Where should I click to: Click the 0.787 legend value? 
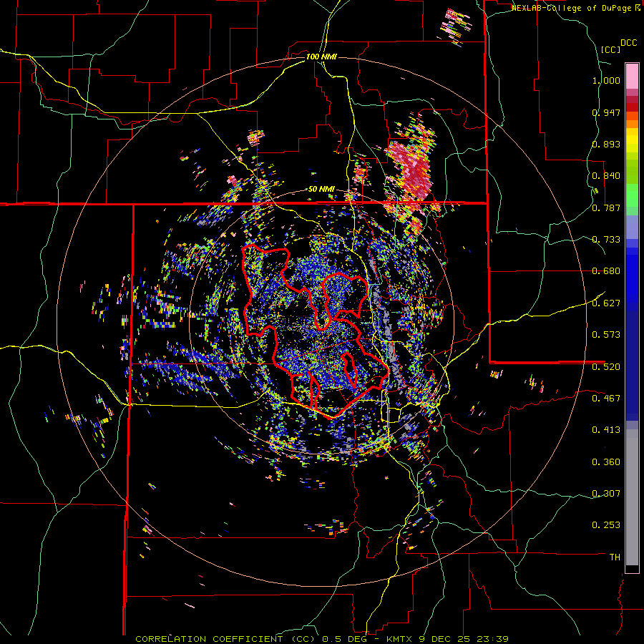point(606,208)
